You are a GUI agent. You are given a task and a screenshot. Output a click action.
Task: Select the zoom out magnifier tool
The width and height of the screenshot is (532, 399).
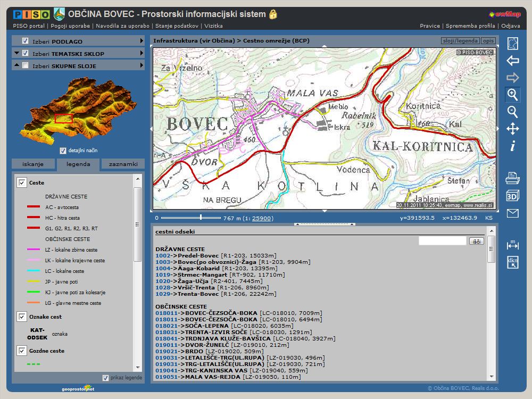coord(512,111)
